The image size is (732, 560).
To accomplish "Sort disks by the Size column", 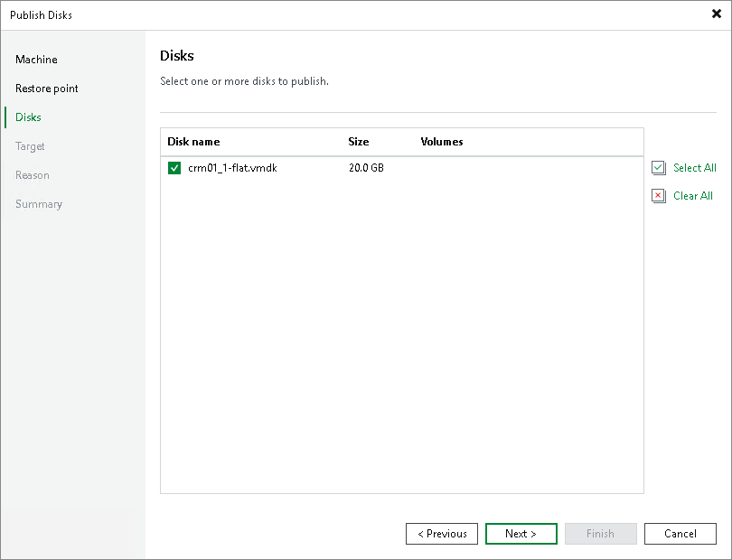I will pos(359,142).
